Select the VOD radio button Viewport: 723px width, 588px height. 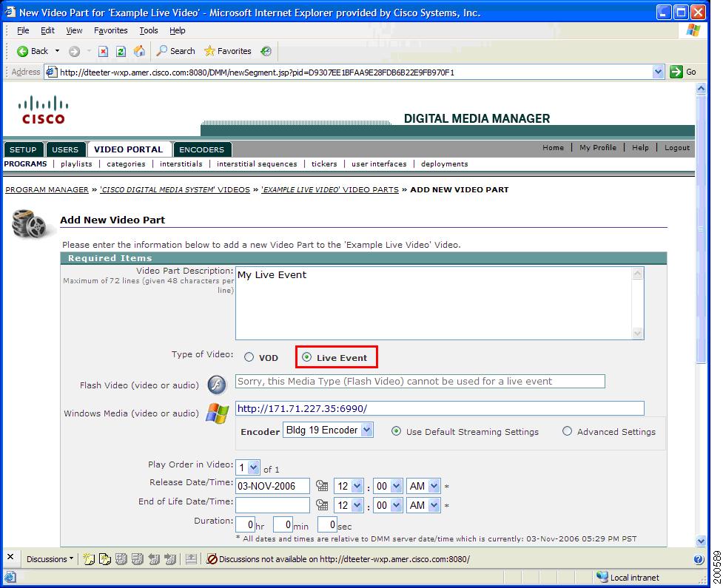pos(248,357)
